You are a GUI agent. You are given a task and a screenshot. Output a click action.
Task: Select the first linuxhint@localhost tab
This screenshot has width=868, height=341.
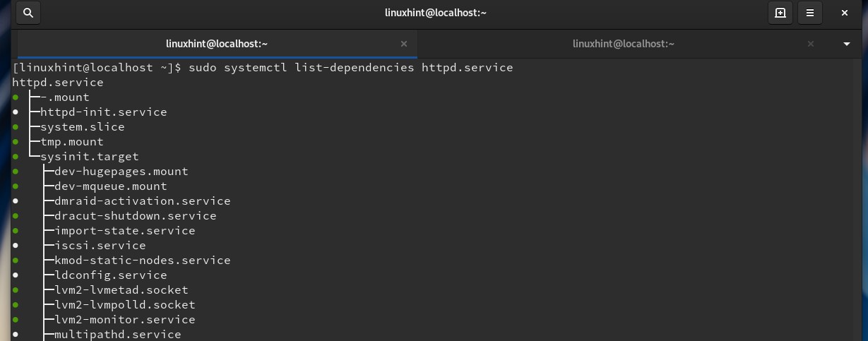217,44
